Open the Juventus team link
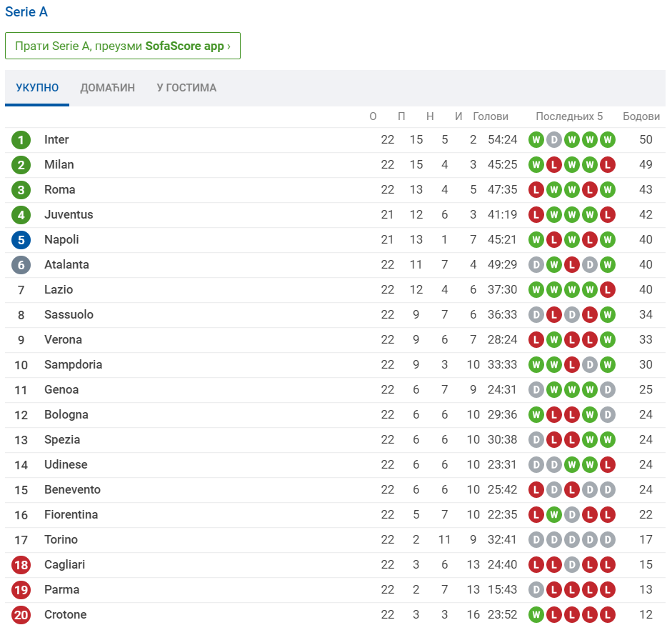Image resolution: width=672 pixels, height=635 pixels. 69,215
